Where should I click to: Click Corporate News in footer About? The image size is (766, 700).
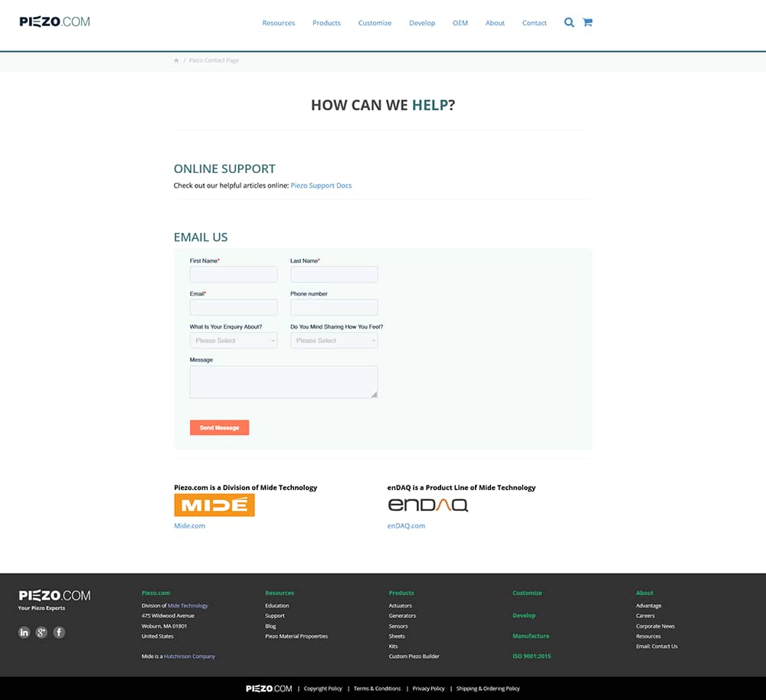[x=655, y=626]
